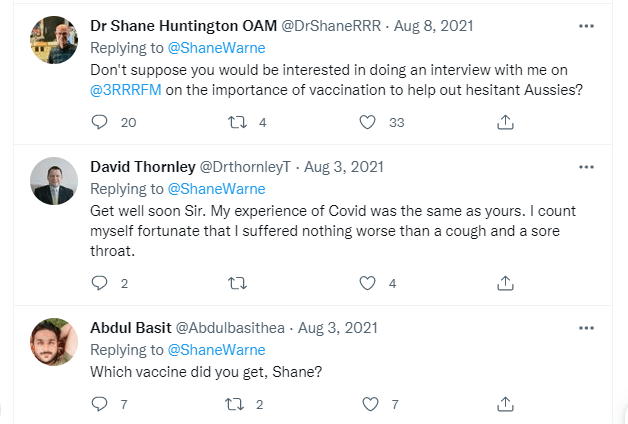The height and width of the screenshot is (424, 628).
Task: Like Abdul Basit's vaccine tweet
Action: tap(370, 404)
